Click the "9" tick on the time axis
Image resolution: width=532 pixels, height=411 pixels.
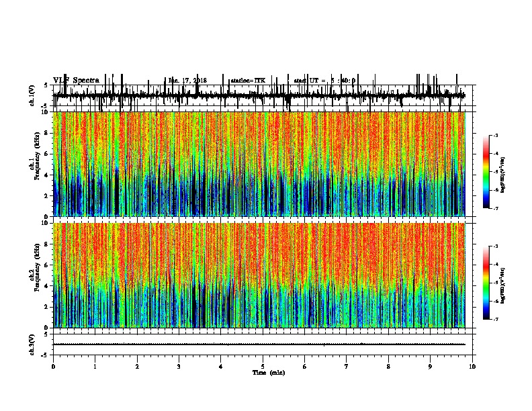click(430, 367)
